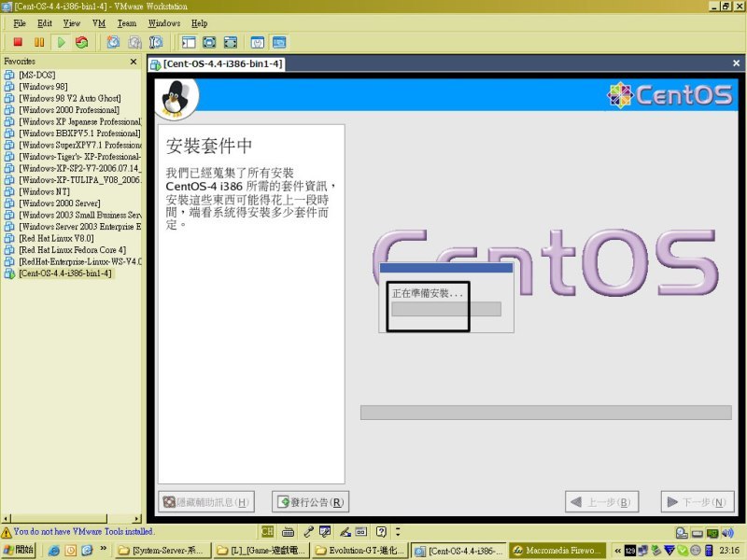Take a snapshot with the toolbar icon
The width and height of the screenshot is (747, 560).
pos(113,42)
